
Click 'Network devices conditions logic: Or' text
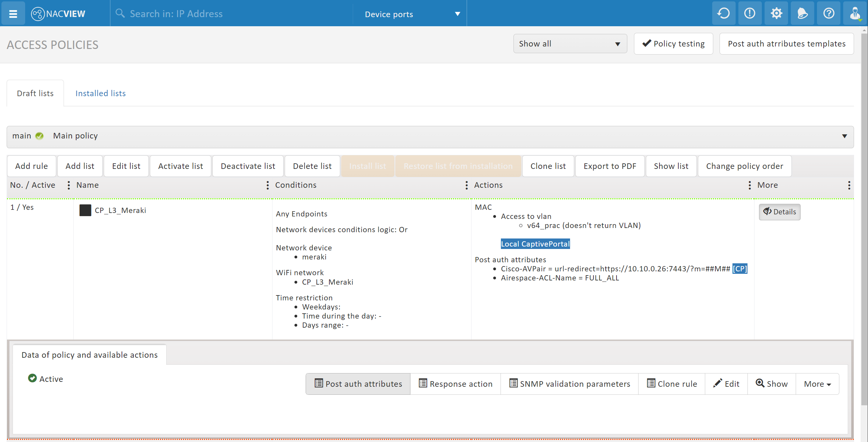click(342, 230)
